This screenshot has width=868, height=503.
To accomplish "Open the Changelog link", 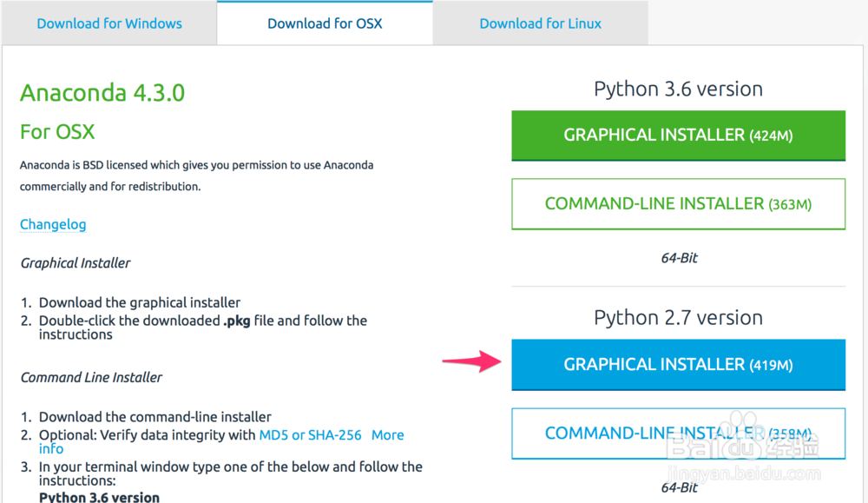I will pos(53,224).
